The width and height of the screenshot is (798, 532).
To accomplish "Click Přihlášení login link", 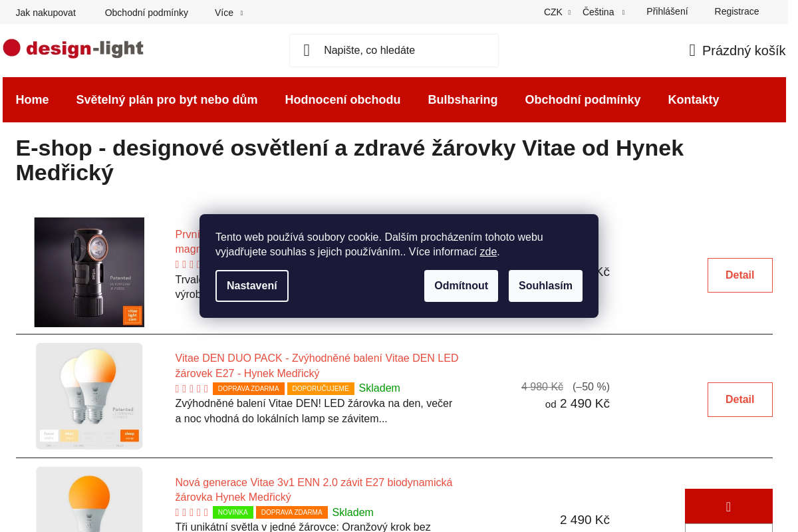I will coord(667,11).
